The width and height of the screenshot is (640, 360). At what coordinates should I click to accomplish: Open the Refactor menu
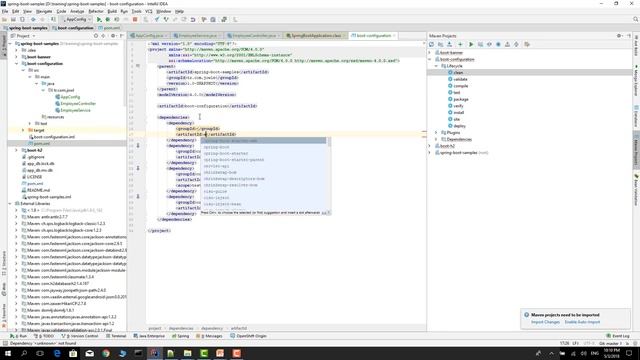point(96,11)
